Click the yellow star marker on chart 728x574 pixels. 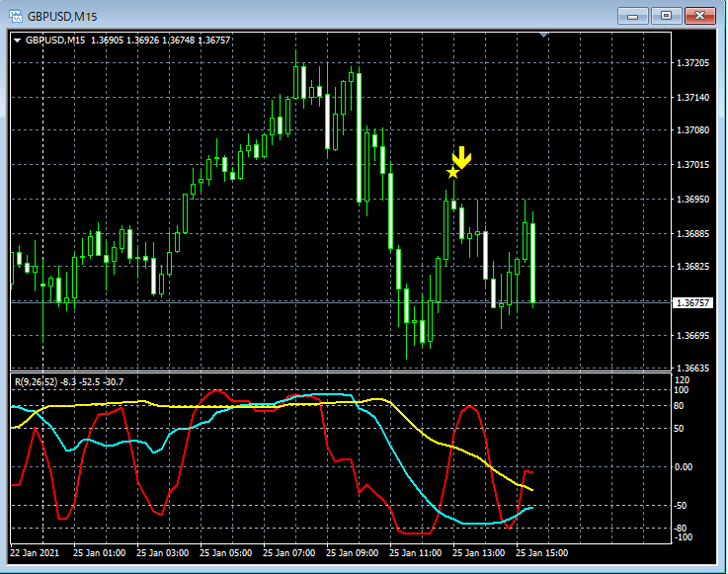[x=452, y=172]
